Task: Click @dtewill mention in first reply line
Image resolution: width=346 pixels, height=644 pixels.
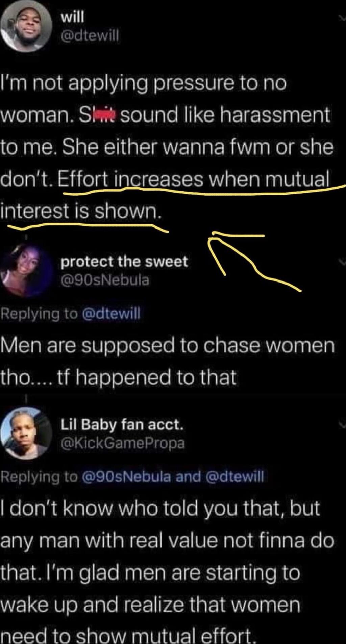Action: click(x=111, y=314)
